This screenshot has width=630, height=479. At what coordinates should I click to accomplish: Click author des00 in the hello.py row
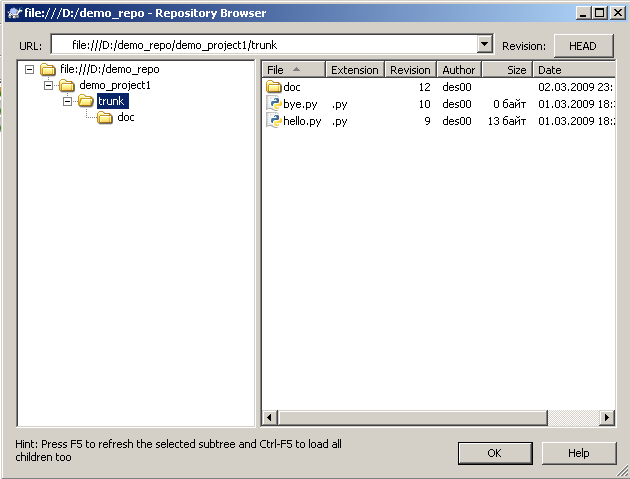click(x=457, y=121)
